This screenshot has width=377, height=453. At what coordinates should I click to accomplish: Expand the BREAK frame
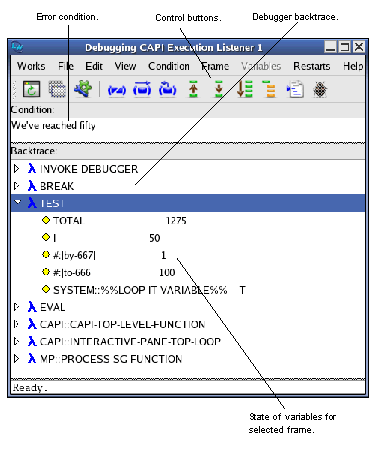click(x=16, y=186)
